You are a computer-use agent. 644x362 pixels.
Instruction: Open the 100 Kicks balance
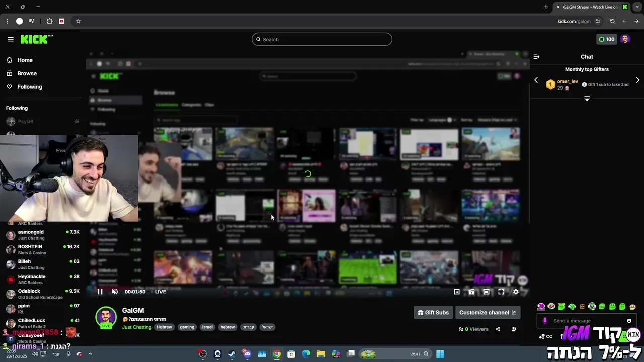click(606, 39)
